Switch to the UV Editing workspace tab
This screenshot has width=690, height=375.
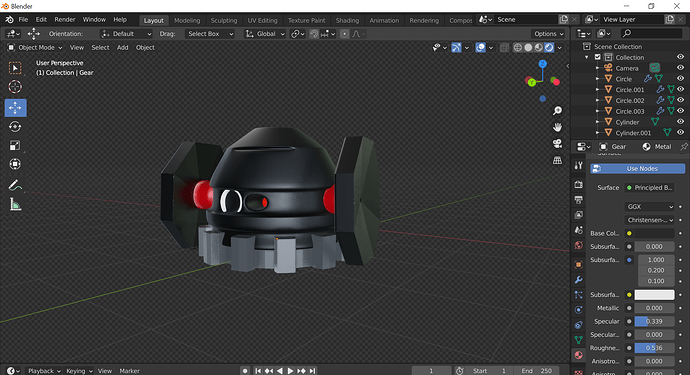(x=262, y=20)
